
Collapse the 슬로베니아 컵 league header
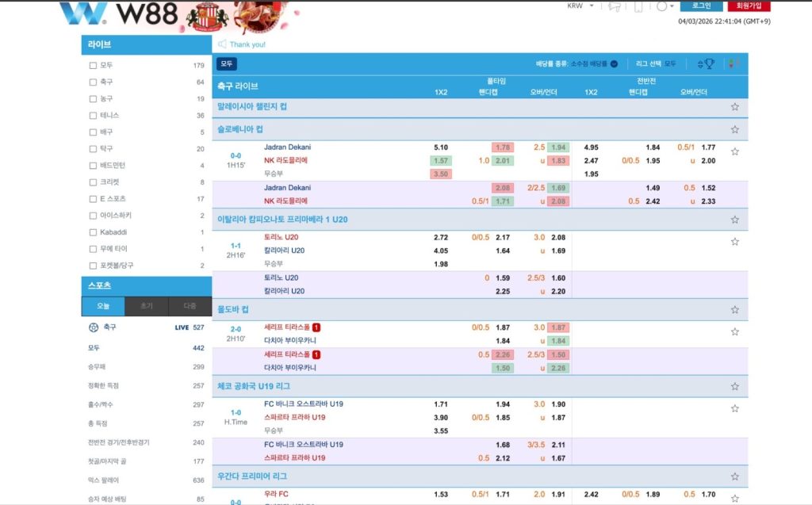480,129
